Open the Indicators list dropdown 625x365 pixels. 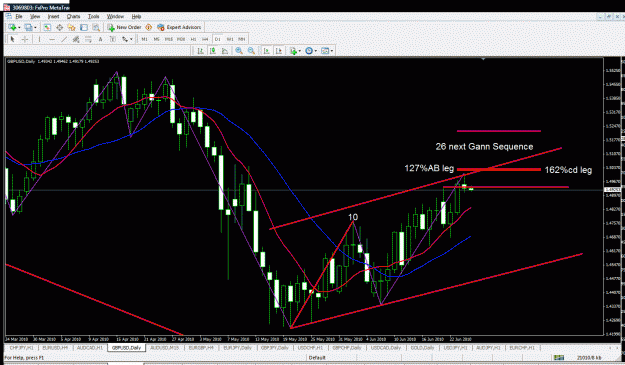295,51
